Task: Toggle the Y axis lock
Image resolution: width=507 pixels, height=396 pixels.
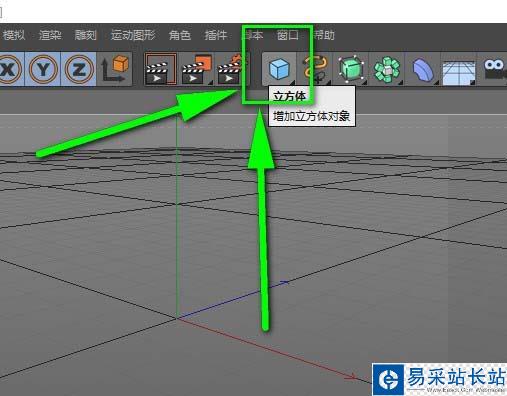Action: pos(43,69)
